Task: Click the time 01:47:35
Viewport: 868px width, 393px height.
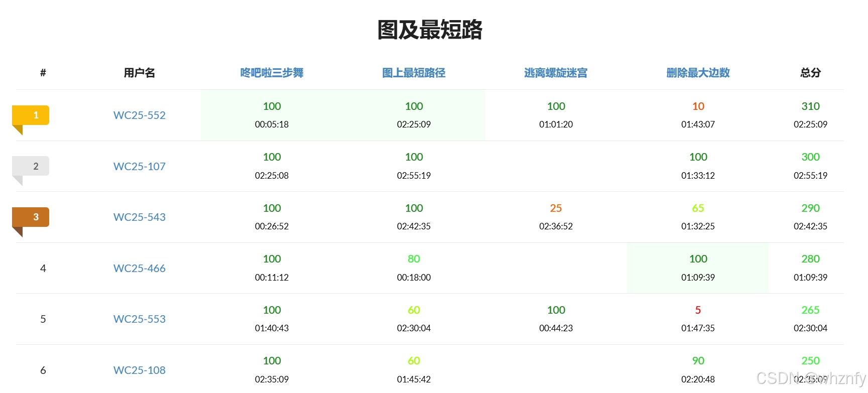Action: (x=698, y=328)
